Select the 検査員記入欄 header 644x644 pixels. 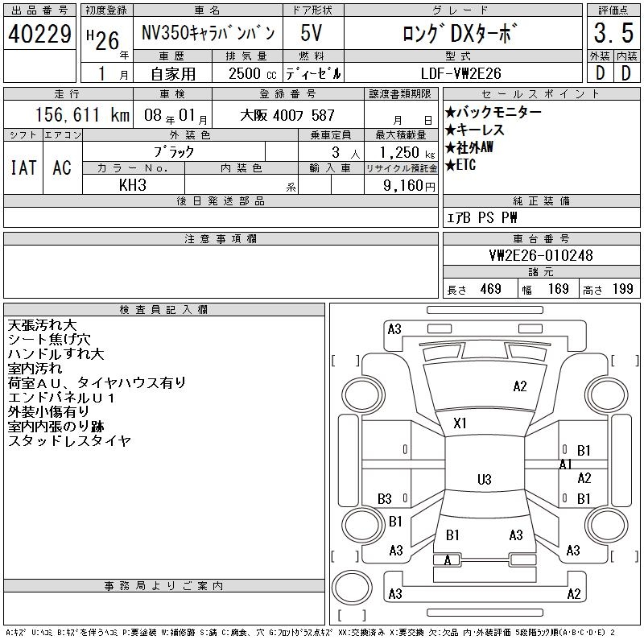[164, 310]
